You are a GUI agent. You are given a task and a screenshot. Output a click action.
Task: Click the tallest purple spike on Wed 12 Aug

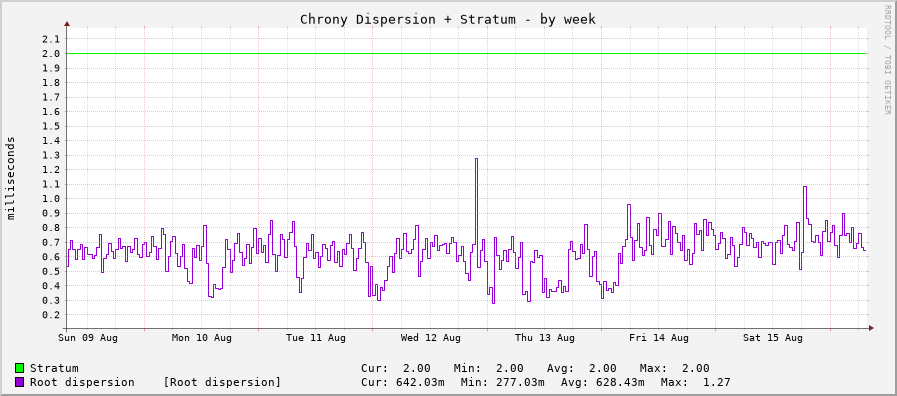point(476,159)
